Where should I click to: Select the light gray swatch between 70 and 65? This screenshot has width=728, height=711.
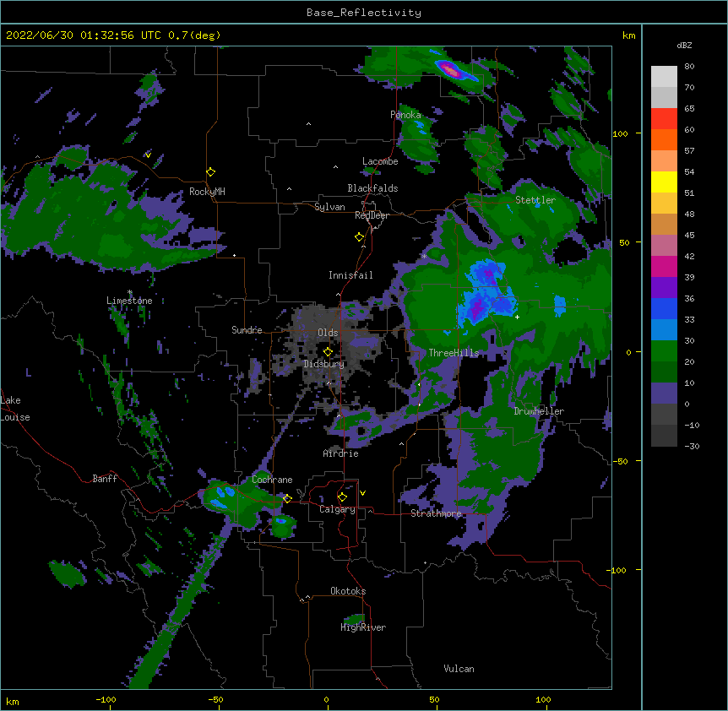pyautogui.click(x=664, y=97)
